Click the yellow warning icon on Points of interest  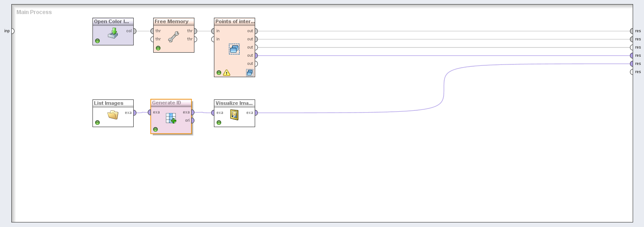pyautogui.click(x=227, y=73)
